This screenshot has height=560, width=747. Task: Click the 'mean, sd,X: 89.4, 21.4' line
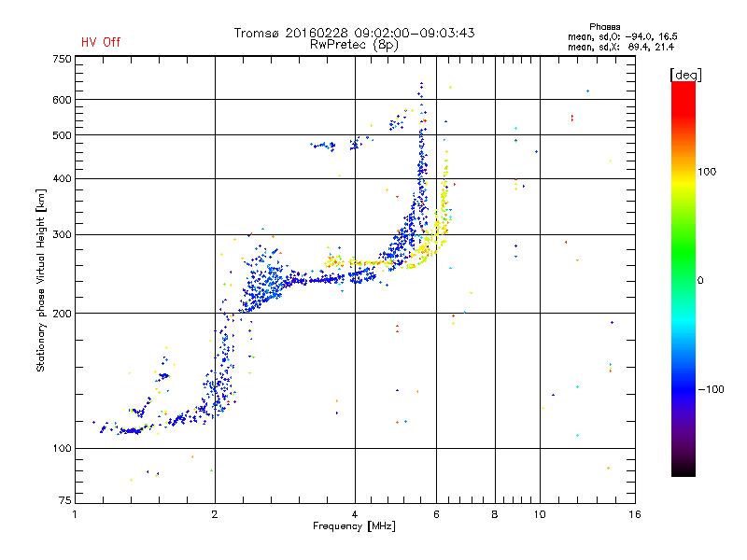click(621, 47)
